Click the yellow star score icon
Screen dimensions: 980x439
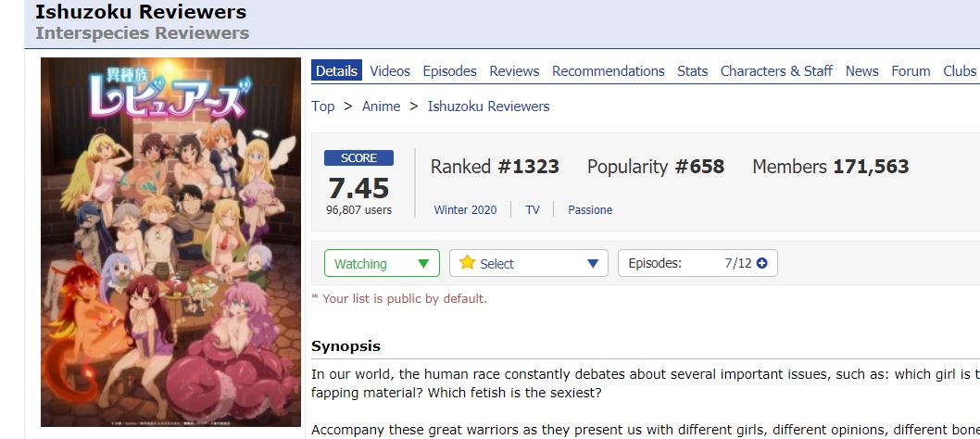coord(467,263)
